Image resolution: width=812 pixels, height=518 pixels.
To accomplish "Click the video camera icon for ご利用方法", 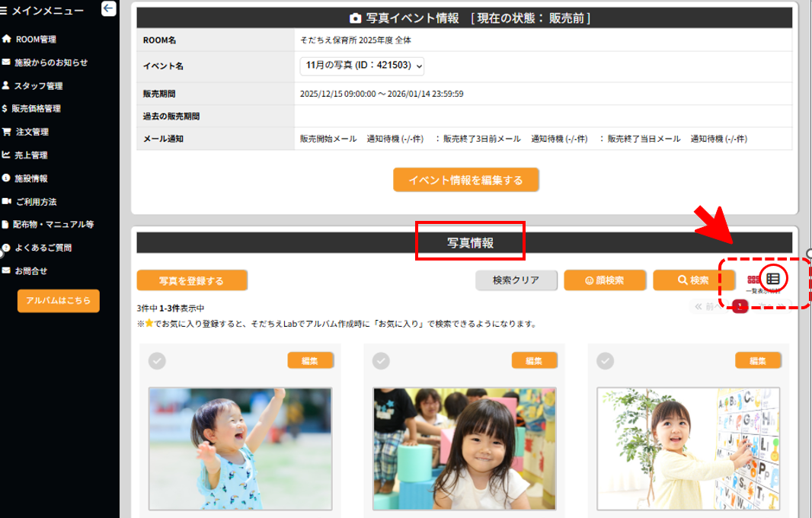I will 6,202.
